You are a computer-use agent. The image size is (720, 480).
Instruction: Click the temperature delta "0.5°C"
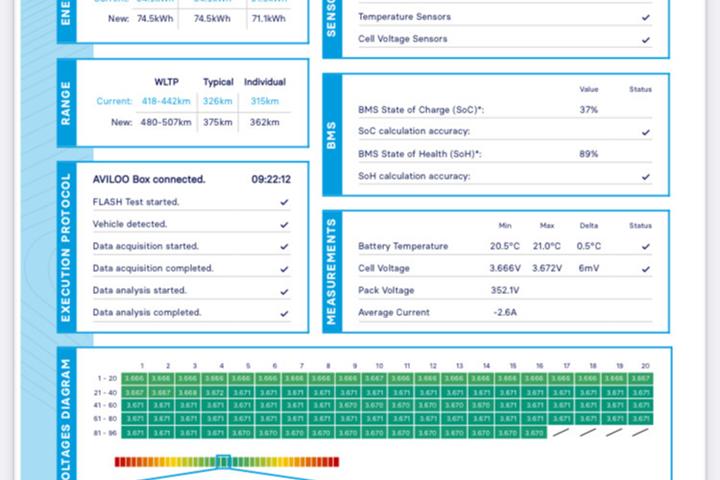589,246
